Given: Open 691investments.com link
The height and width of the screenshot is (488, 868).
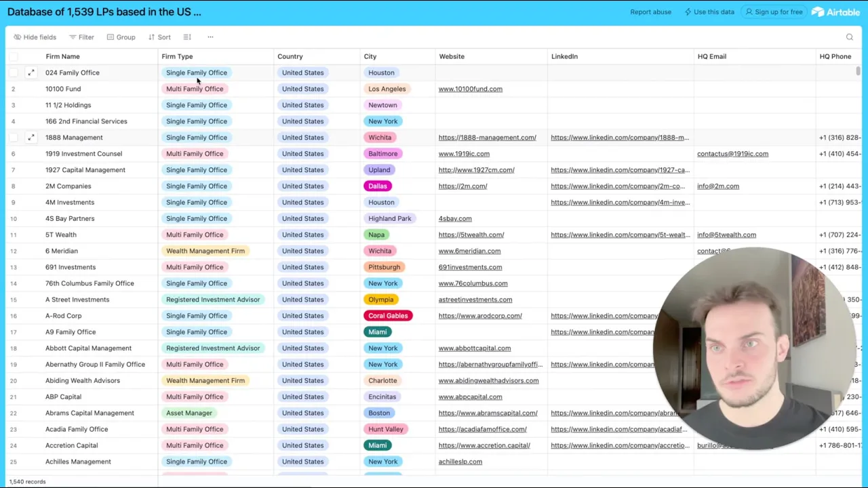Looking at the screenshot, I should (470, 268).
